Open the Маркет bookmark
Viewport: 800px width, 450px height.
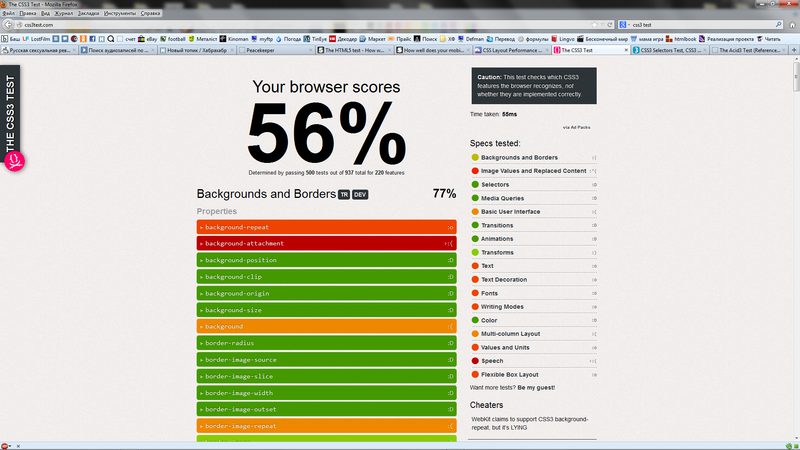(372, 39)
